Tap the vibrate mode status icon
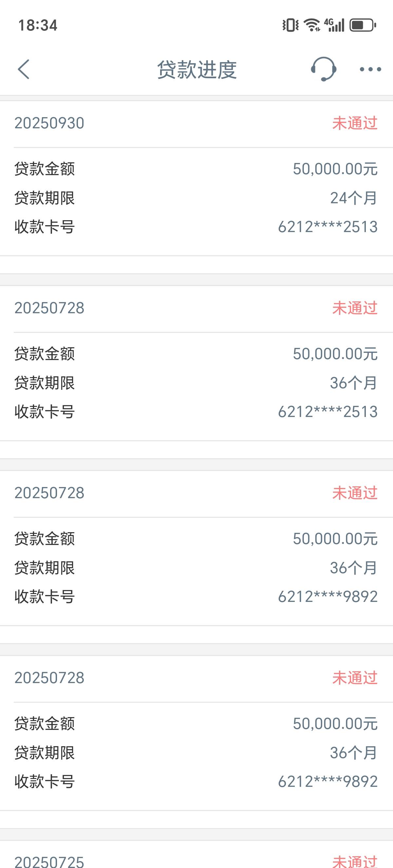Image resolution: width=393 pixels, height=868 pixels. [x=290, y=25]
